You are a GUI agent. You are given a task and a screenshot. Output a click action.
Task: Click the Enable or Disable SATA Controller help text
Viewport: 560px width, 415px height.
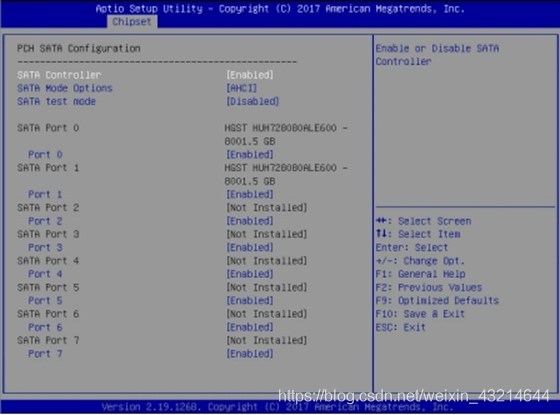(437, 55)
